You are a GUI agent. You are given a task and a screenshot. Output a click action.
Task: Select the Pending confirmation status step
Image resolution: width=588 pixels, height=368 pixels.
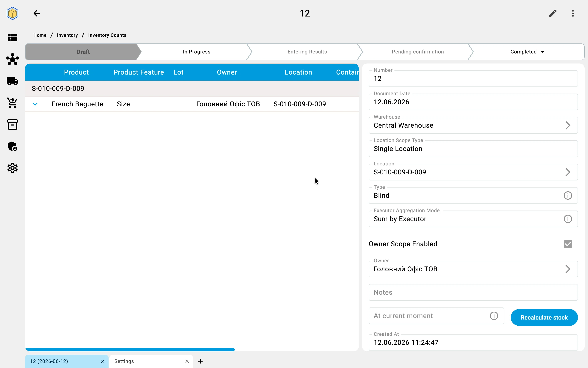pos(418,52)
